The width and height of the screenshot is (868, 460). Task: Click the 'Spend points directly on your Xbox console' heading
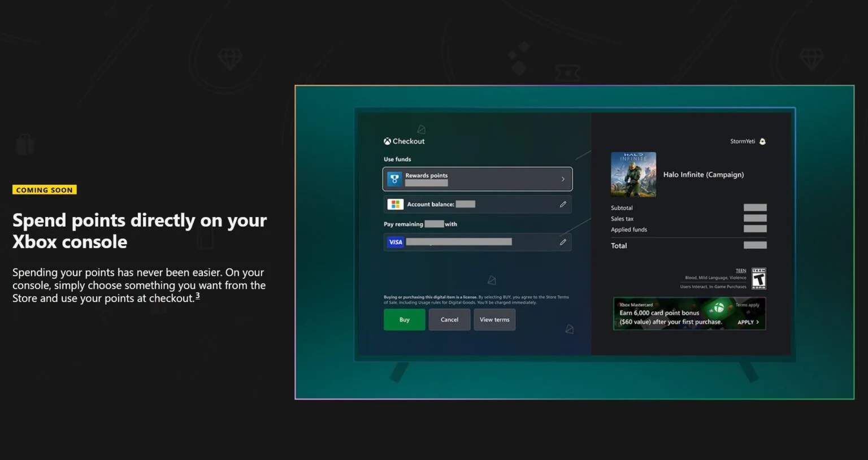click(x=140, y=231)
